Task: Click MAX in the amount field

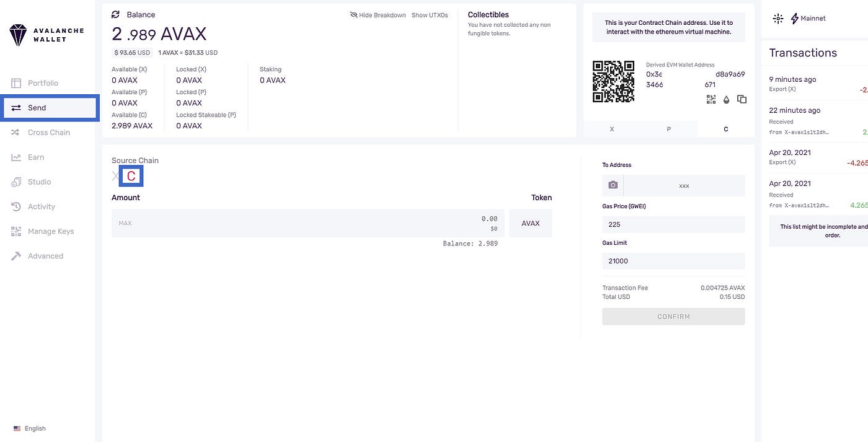Action: [125, 223]
